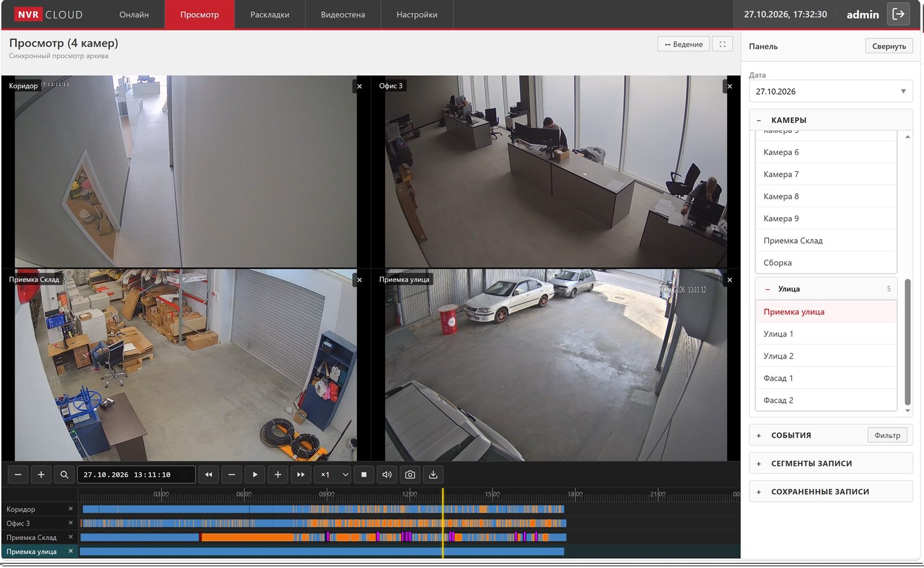The height and width of the screenshot is (568, 924).
Task: Click the logout icon next to admin
Action: point(899,14)
